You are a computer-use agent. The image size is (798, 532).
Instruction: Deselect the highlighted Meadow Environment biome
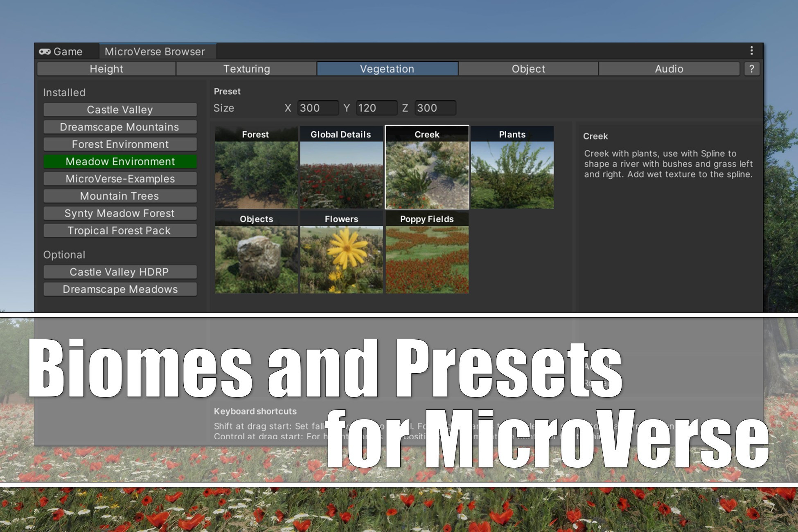click(119, 162)
